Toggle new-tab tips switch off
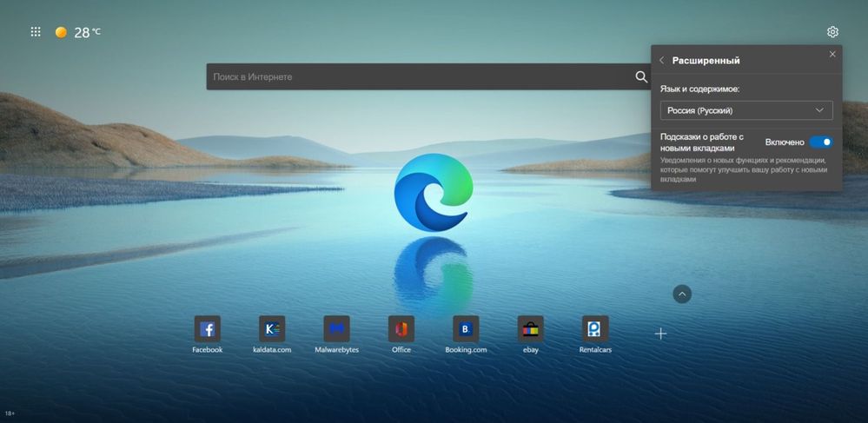868x423 pixels. [821, 142]
